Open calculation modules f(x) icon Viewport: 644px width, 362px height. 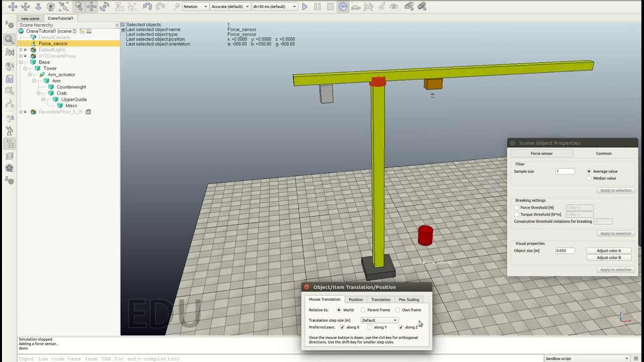click(9, 52)
